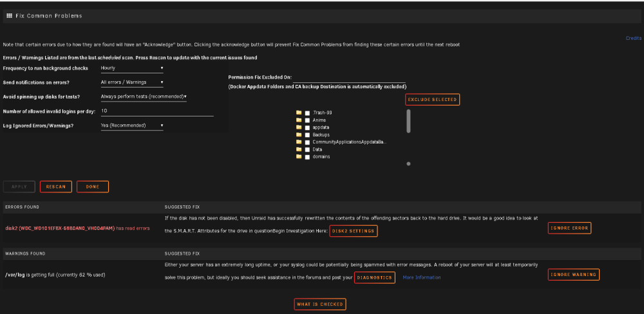Click the Errors Found column header

[22, 207]
